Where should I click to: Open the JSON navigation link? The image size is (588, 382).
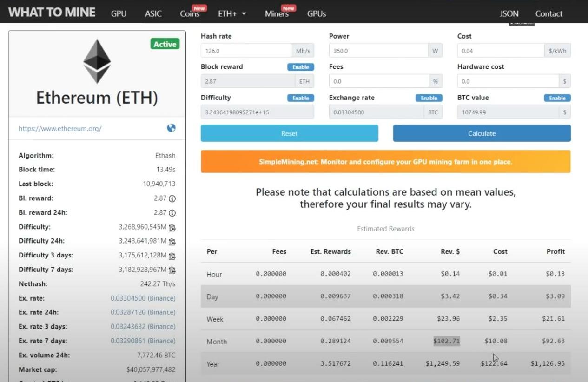coord(509,14)
